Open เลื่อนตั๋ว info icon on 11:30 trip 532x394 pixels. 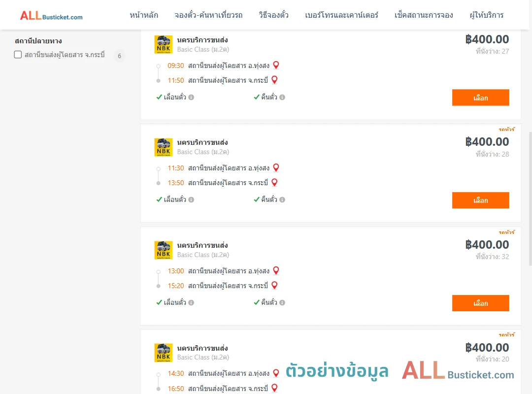pyautogui.click(x=191, y=200)
